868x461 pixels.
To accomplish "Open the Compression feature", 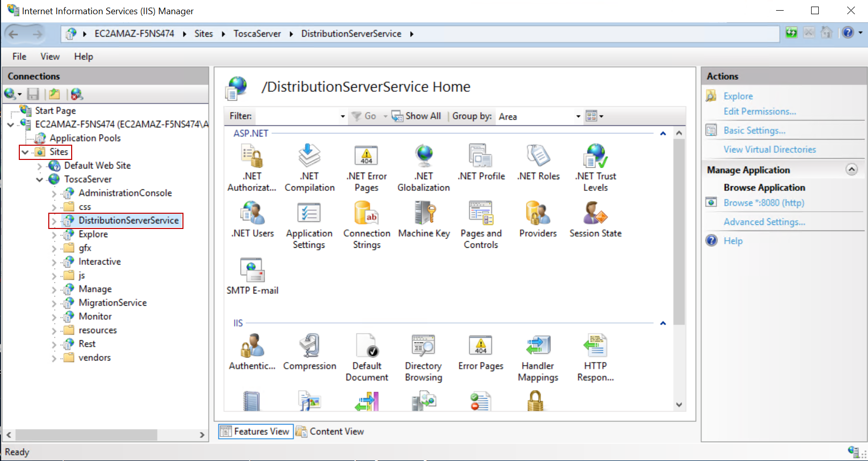I will click(309, 352).
